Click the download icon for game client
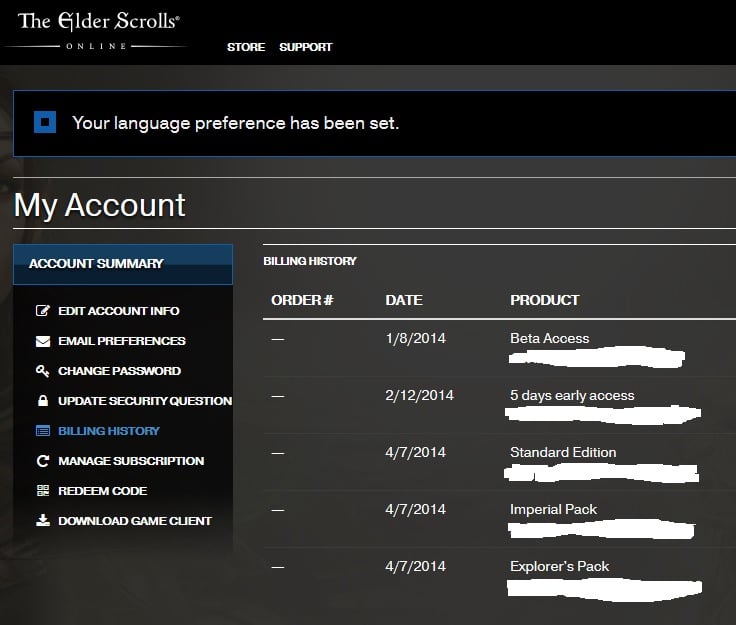The width and height of the screenshot is (736, 625). coord(43,520)
